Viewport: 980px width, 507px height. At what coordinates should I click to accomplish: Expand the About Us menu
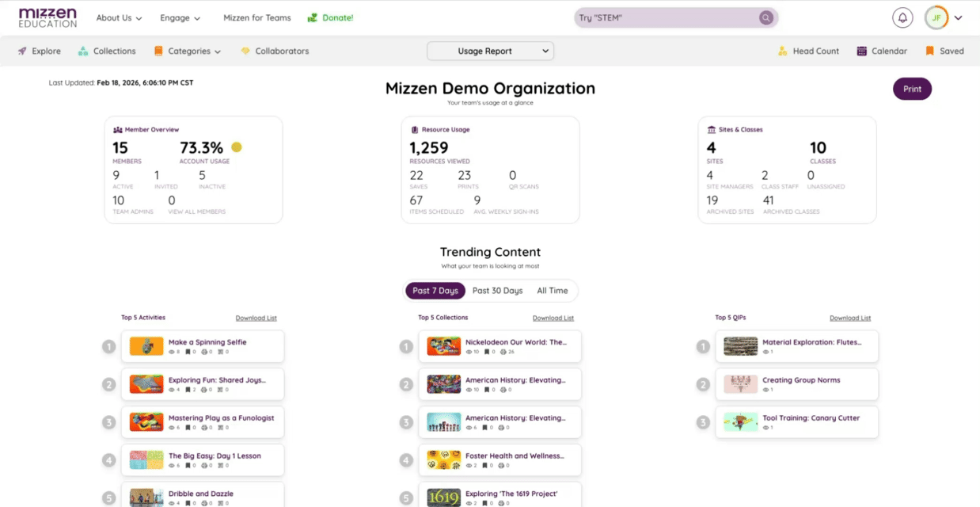[119, 17]
